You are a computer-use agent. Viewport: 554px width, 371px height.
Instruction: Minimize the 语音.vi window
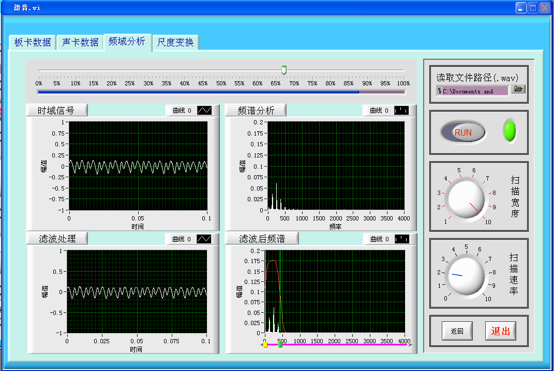(x=521, y=8)
